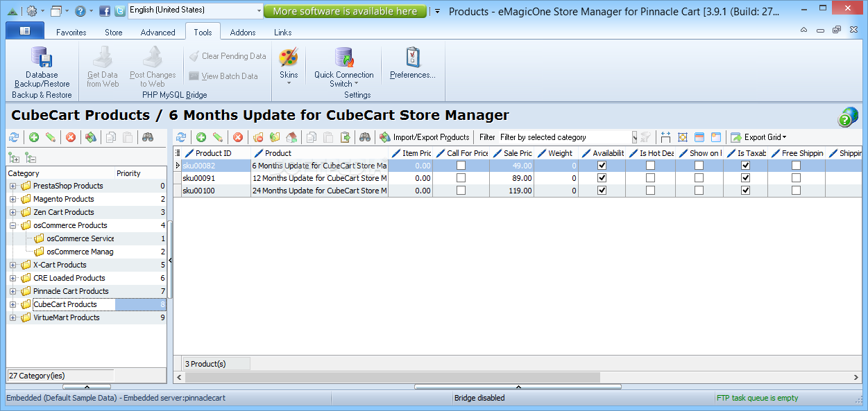Switch to the Store tab
Screen dimensions: 868x411
click(x=114, y=32)
